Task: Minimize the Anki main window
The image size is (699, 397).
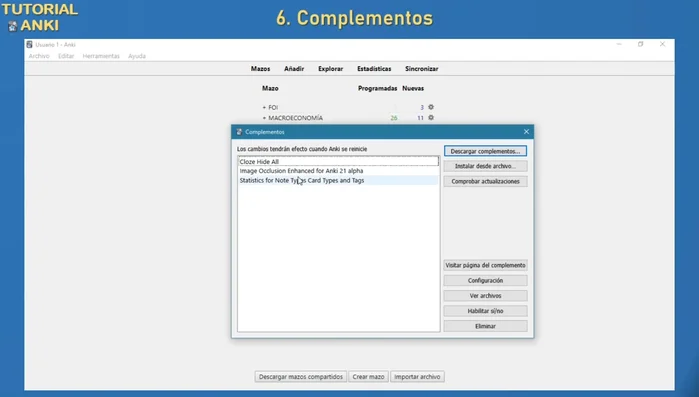Action: tap(619, 44)
